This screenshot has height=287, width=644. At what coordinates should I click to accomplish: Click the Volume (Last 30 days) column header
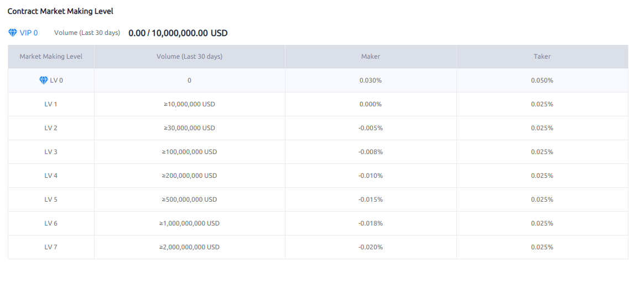click(189, 57)
